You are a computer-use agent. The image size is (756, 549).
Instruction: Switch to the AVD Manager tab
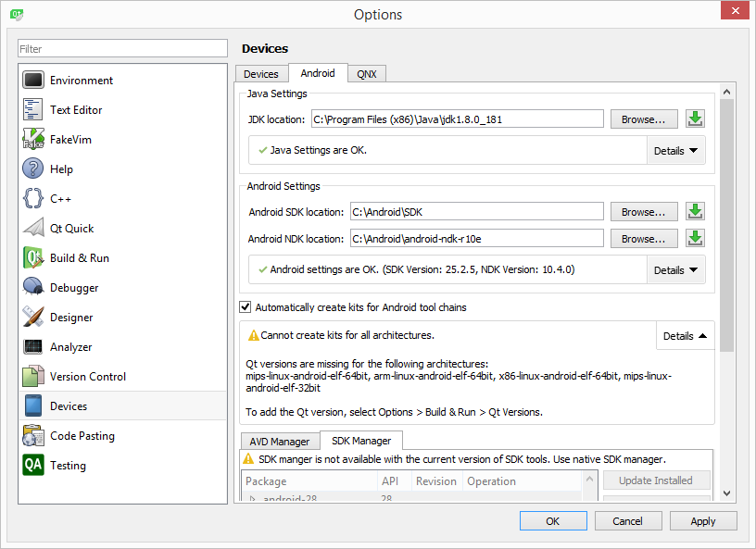[x=280, y=442]
